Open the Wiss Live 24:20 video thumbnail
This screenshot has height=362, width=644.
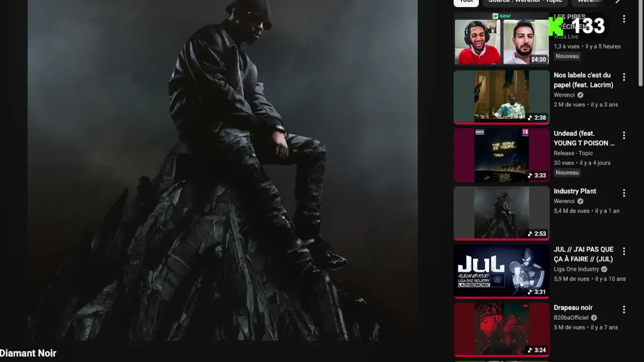point(502,39)
